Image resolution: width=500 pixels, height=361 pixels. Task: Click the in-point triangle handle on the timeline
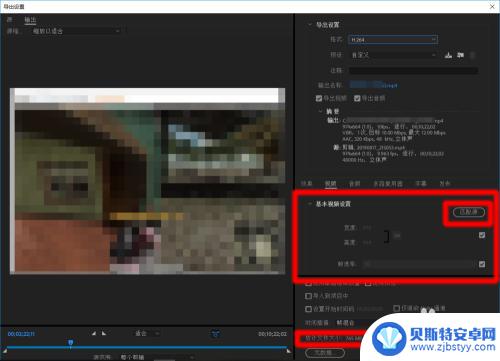coord(5,351)
